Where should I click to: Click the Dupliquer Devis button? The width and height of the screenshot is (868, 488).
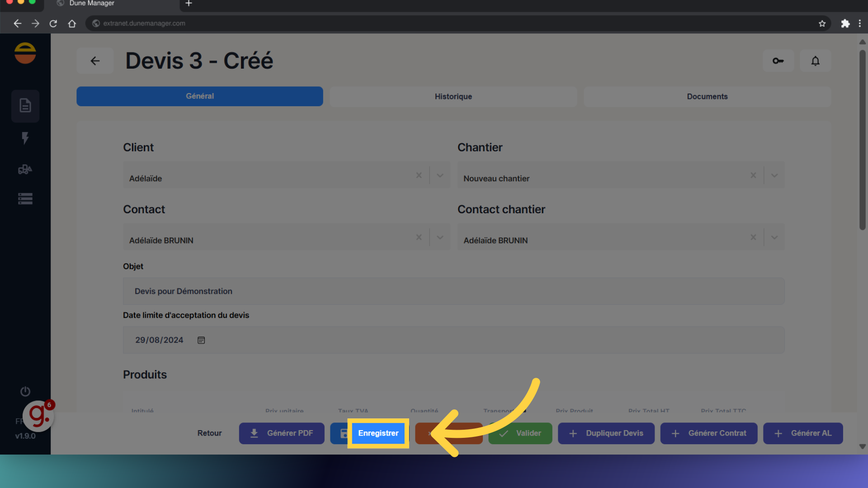(606, 433)
